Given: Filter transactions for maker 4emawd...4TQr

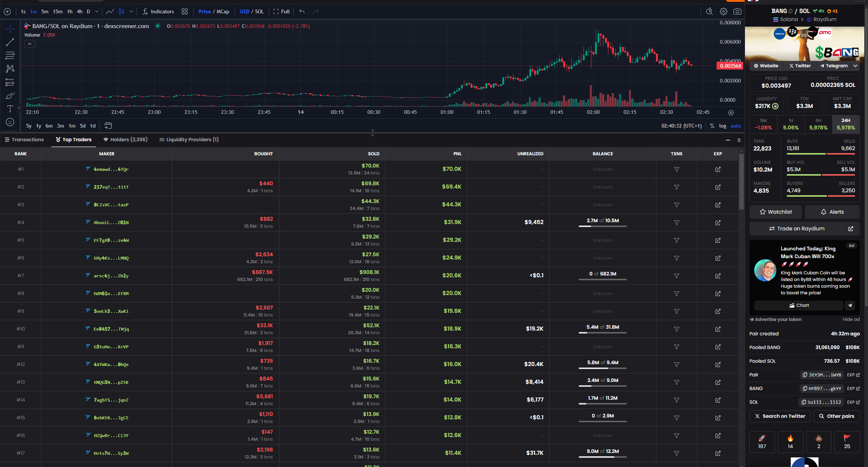Looking at the screenshot, I should click(x=676, y=169).
